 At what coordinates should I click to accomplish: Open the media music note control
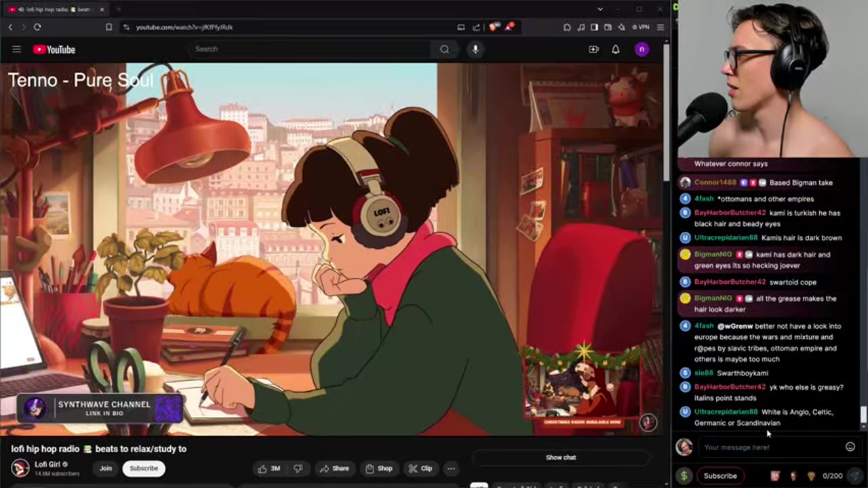[581, 27]
